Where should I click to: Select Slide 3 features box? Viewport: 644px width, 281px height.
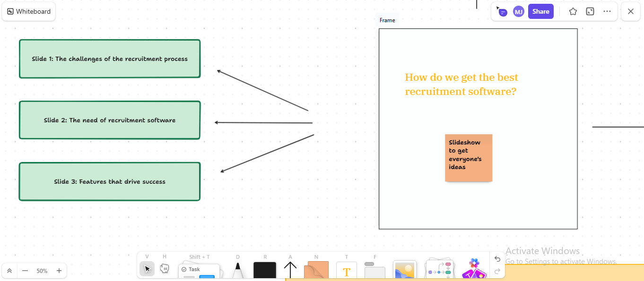pos(110,181)
